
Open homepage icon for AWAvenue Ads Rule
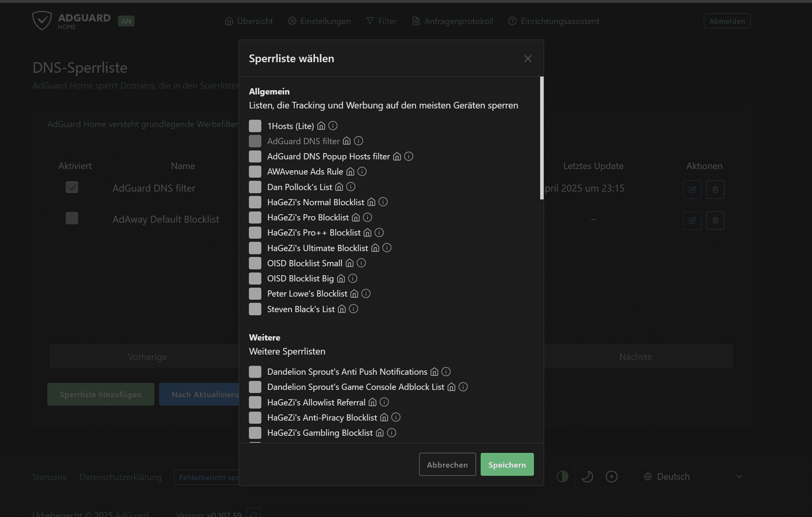[350, 171]
